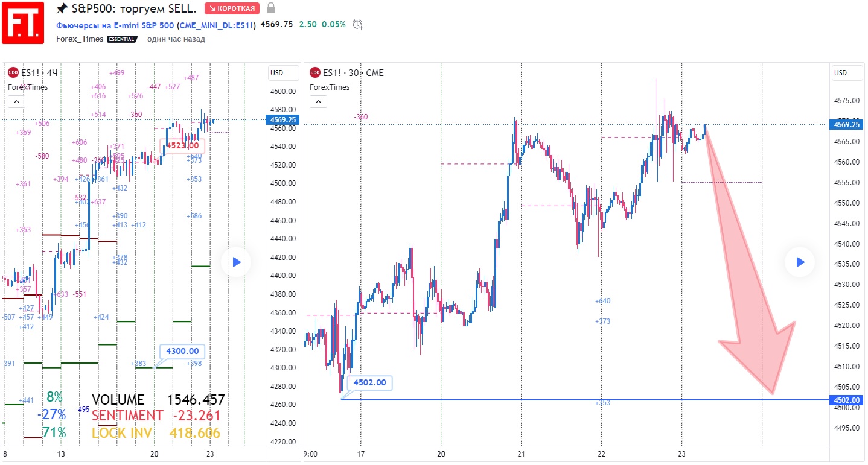Click the red SENTIMENT label
Viewport: 868px width, 465px height.
click(127, 416)
